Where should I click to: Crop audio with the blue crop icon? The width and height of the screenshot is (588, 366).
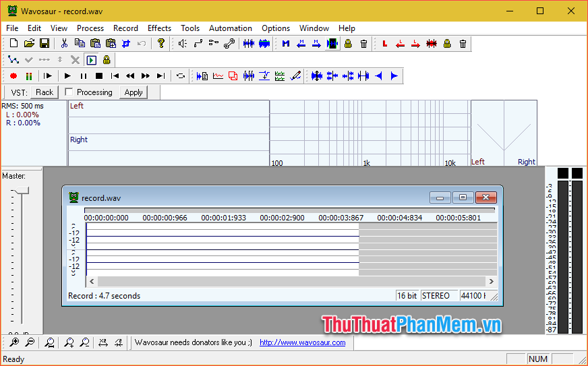126,44
